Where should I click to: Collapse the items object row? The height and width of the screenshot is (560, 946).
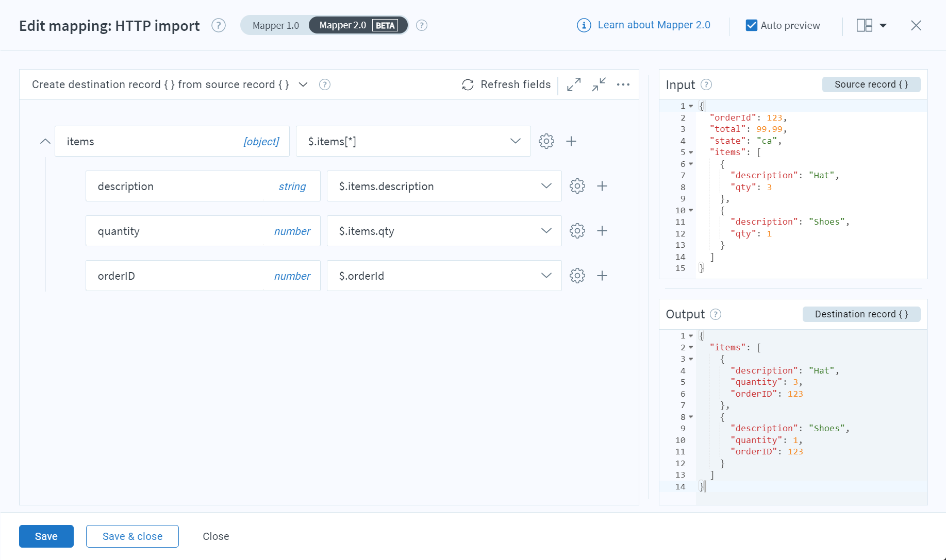(x=45, y=141)
